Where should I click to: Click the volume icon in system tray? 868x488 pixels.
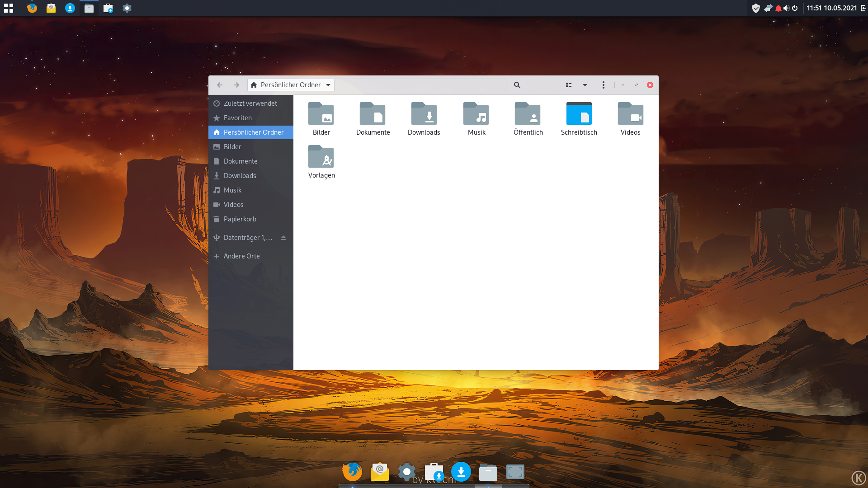[x=786, y=8]
